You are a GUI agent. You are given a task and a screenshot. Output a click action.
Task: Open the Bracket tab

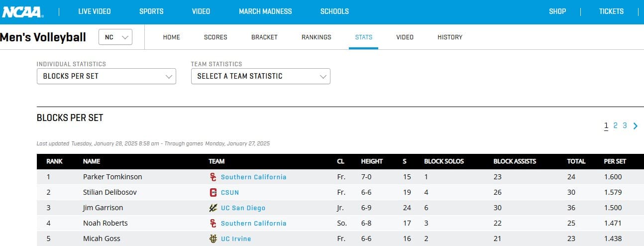pyautogui.click(x=264, y=37)
